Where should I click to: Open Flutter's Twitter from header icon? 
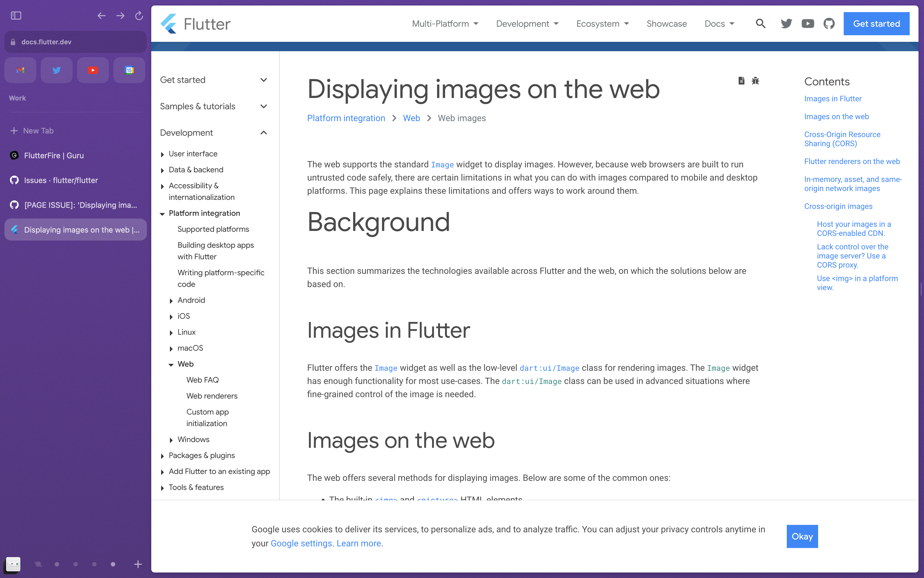786,24
